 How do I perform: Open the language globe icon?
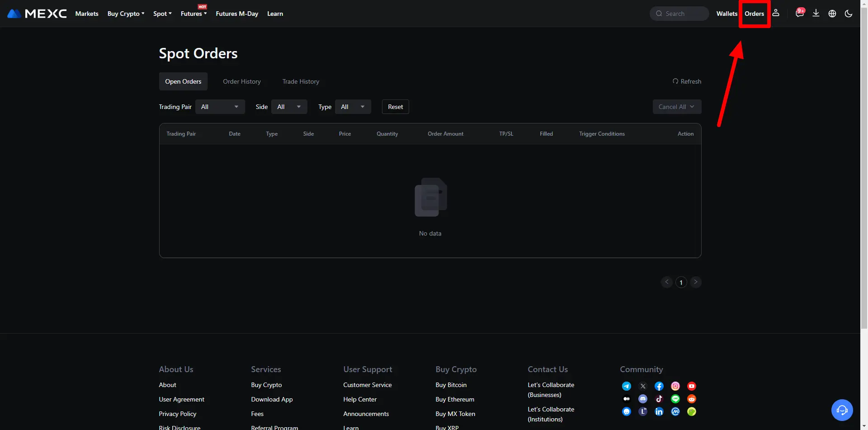[832, 14]
